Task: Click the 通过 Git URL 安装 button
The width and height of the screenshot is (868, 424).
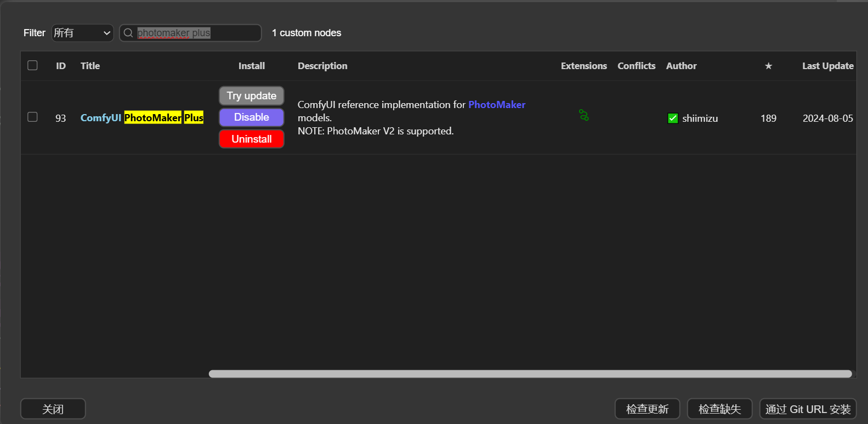Action: tap(808, 409)
